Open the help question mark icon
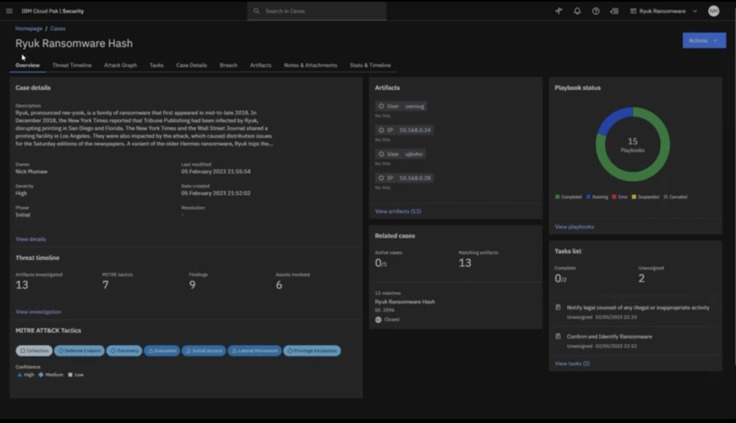This screenshot has height=423, width=736. point(595,11)
